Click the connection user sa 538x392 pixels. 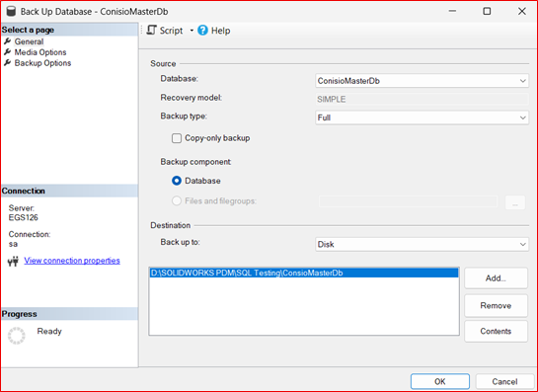13,244
